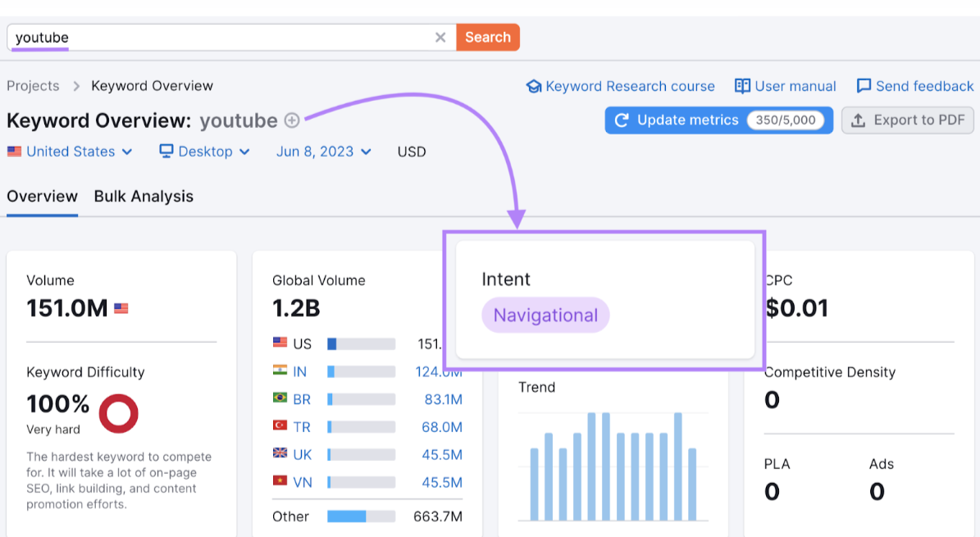
Task: Click the Update metrics button
Action: pyautogui.click(x=718, y=120)
